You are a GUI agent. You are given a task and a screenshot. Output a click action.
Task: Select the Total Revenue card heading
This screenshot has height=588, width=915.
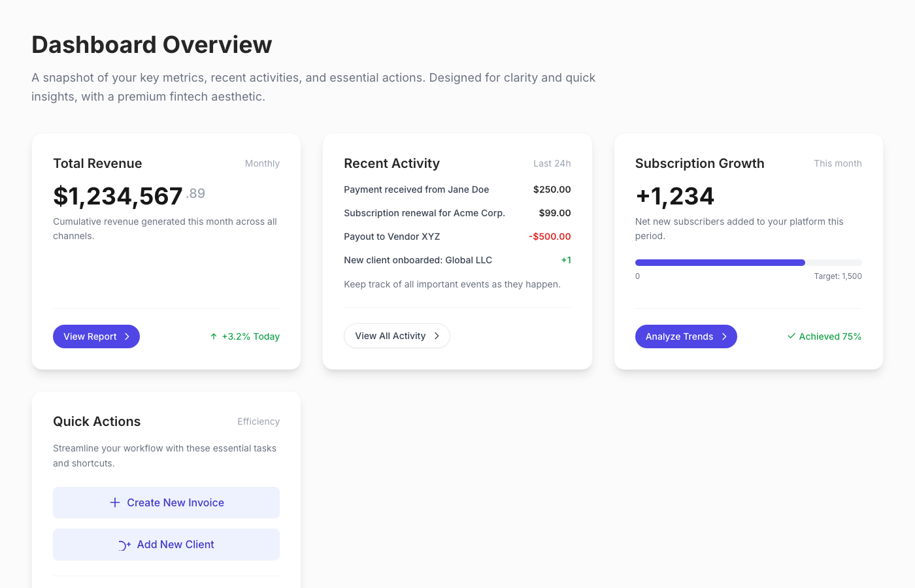[97, 163]
